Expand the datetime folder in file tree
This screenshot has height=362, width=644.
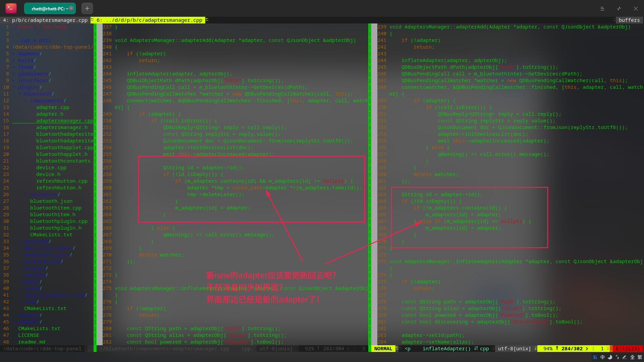click(37, 241)
